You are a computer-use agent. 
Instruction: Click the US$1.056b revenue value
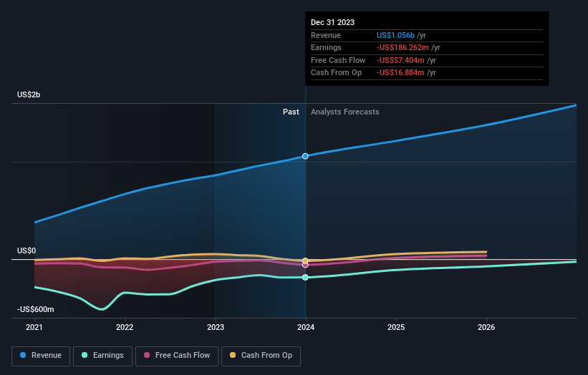395,35
